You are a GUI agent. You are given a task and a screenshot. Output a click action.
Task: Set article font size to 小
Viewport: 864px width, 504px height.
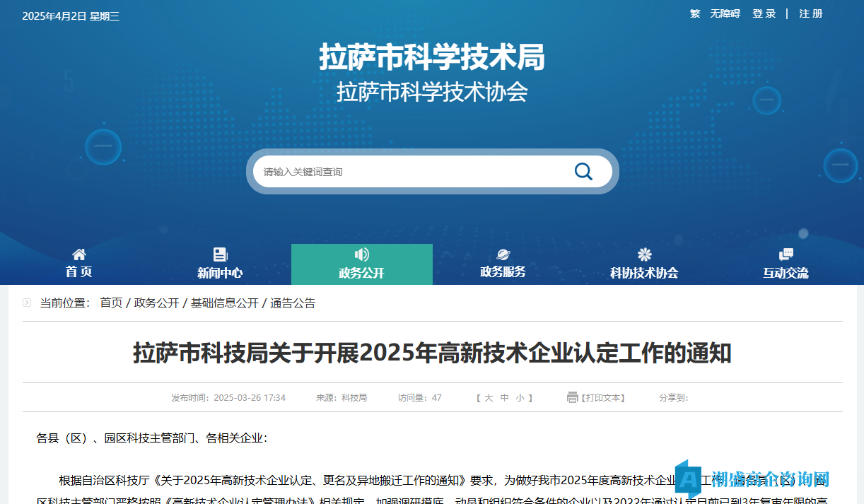point(520,398)
